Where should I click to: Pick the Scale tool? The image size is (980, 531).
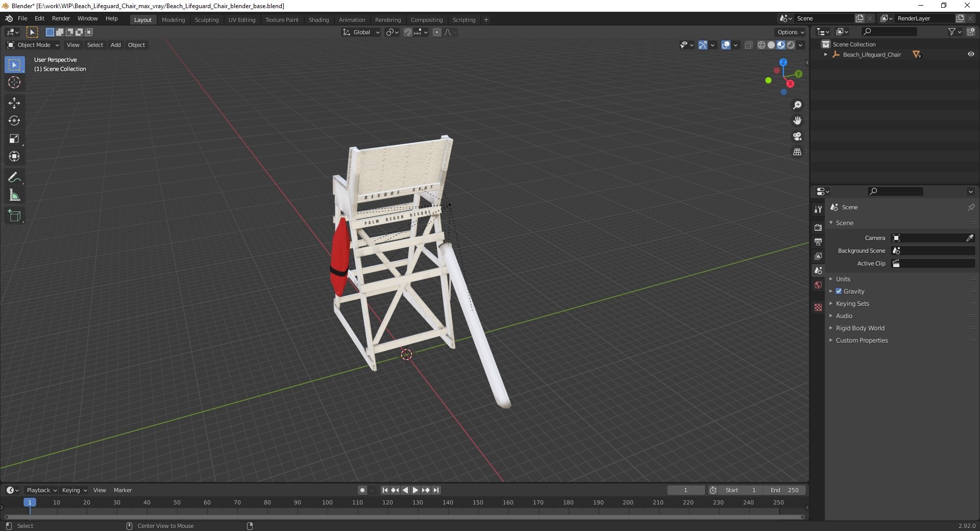[14, 139]
